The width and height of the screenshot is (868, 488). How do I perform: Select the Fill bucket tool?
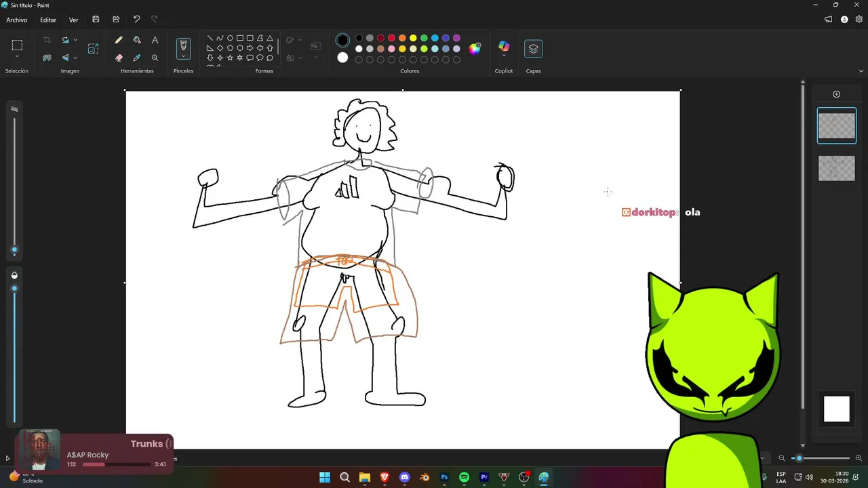pyautogui.click(x=137, y=40)
